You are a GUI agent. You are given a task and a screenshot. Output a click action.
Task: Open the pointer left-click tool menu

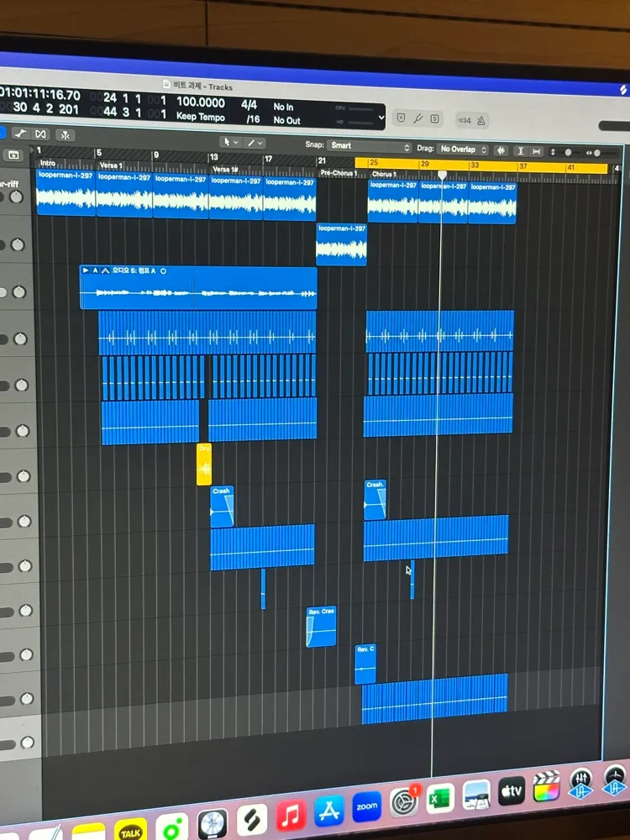(230, 142)
